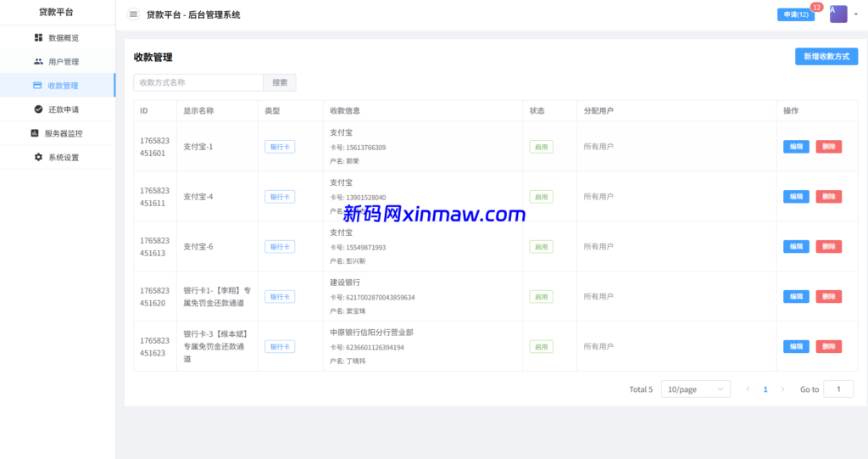Image resolution: width=868 pixels, height=459 pixels.
Task: Click the 银行卡 type tag for 支付宝-4
Action: (280, 197)
